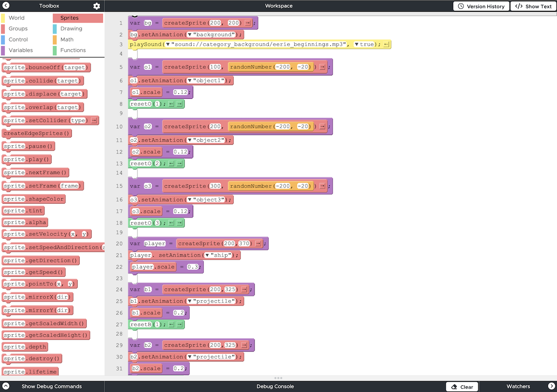Screen dimensions: 557x392
Task: Open the Functions toolbox category
Action: tap(73, 50)
